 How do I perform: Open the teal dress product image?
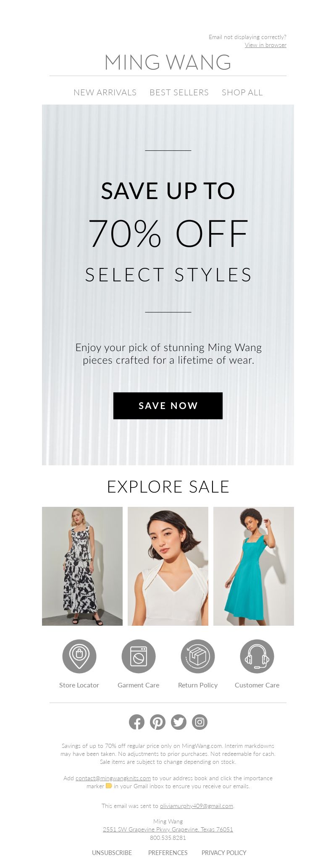click(x=254, y=566)
